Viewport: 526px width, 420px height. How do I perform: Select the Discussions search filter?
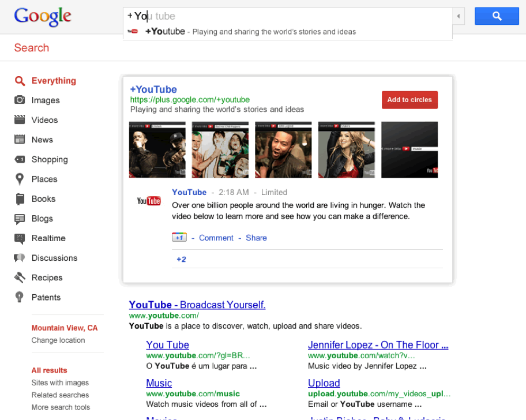point(54,258)
